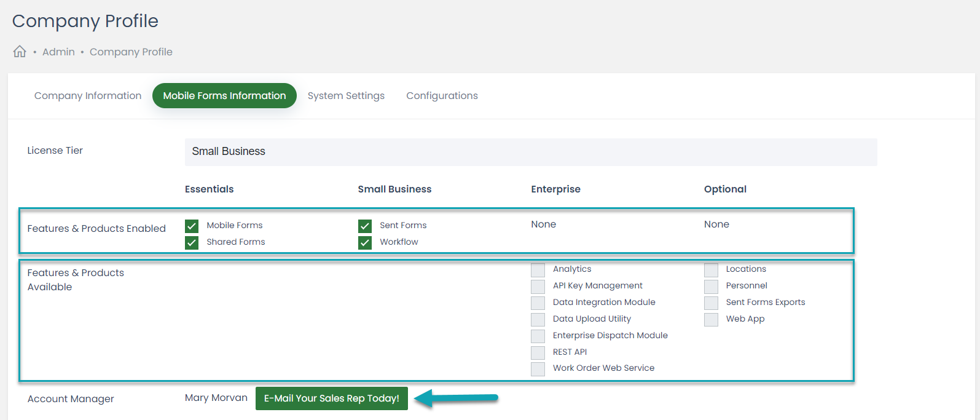980x420 pixels.
Task: Click the Essentials column heading
Action: pyautogui.click(x=209, y=189)
